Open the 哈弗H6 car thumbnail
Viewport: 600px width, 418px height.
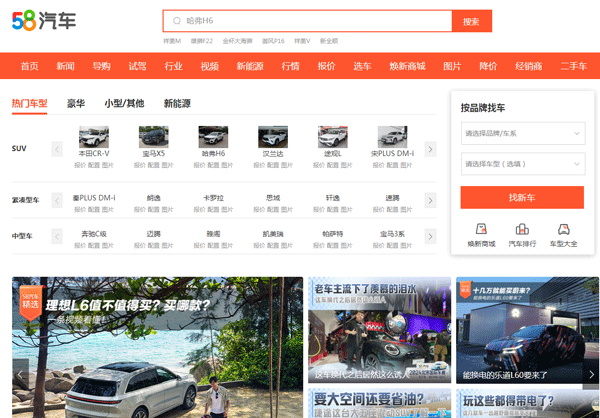(213, 137)
